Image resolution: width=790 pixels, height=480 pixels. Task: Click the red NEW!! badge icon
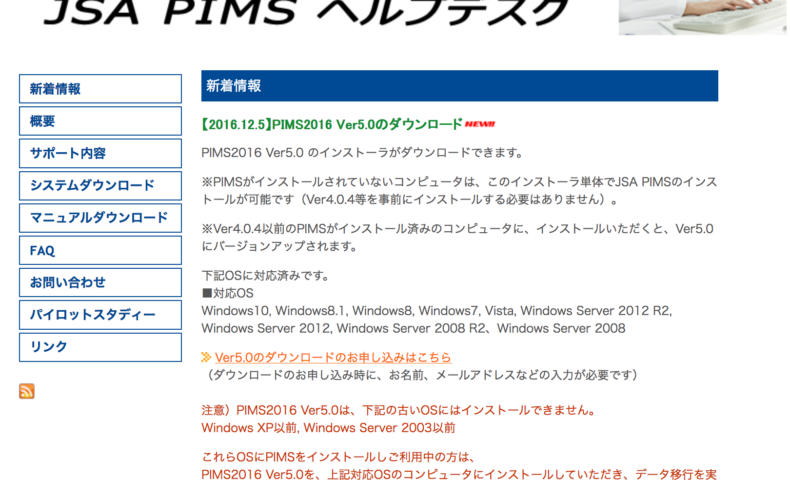click(x=480, y=124)
